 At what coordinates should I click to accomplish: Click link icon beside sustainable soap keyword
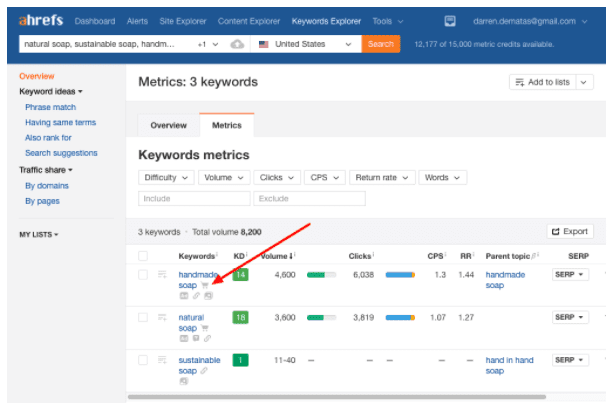tap(204, 371)
